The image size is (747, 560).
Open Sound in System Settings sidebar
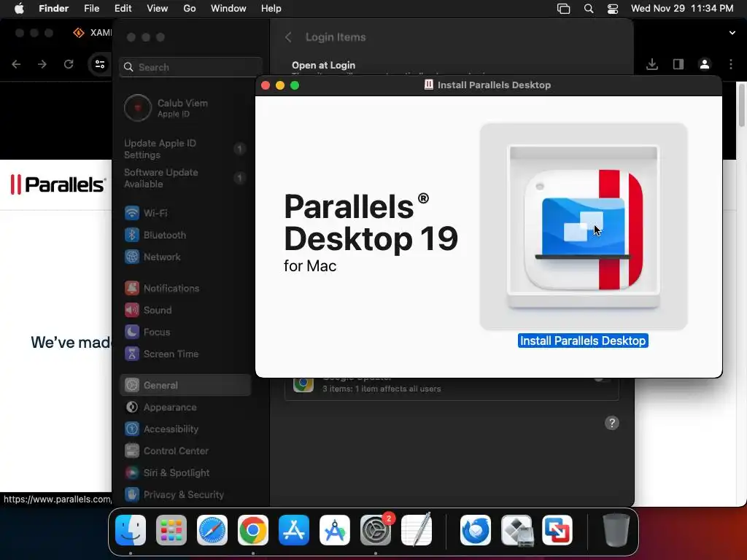186,310
